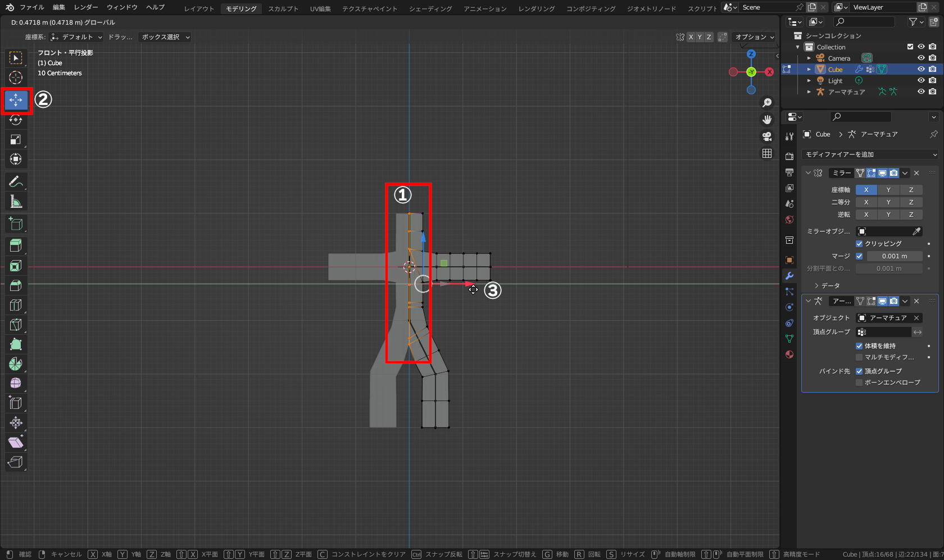Select the Rotate tool
944x560 pixels.
coord(16,120)
